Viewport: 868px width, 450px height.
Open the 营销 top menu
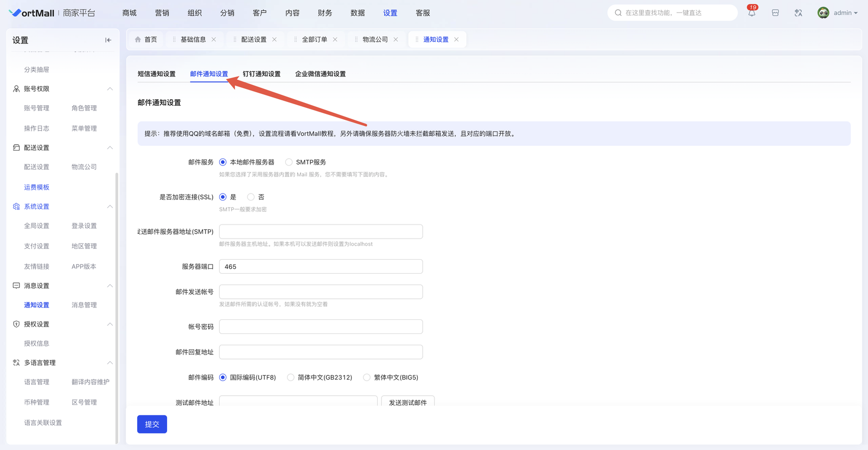pos(162,13)
